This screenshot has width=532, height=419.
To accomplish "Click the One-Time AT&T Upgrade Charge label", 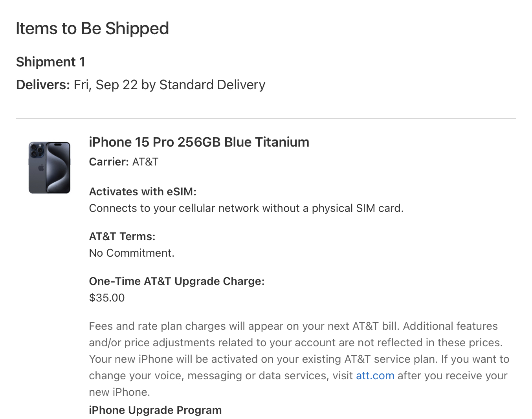I will point(177,281).
